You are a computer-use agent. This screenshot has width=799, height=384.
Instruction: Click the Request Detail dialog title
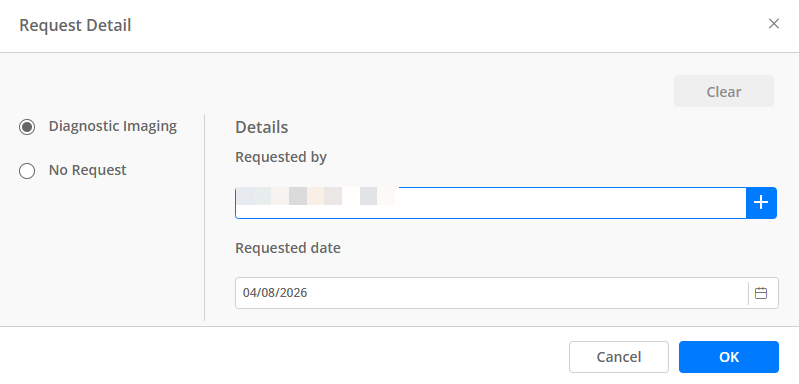click(75, 25)
